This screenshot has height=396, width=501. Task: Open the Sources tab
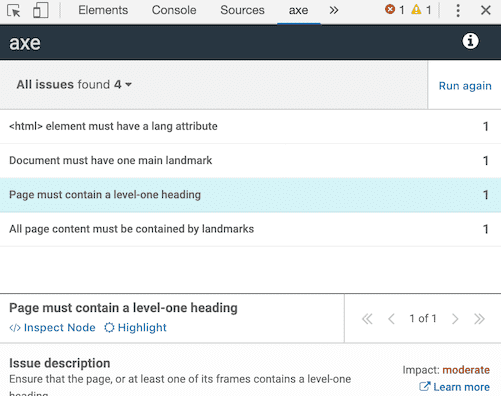point(242,10)
